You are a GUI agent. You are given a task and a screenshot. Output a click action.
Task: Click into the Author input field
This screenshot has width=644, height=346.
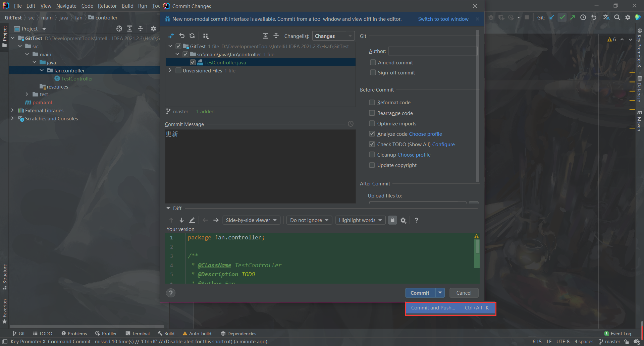pyautogui.click(x=433, y=51)
